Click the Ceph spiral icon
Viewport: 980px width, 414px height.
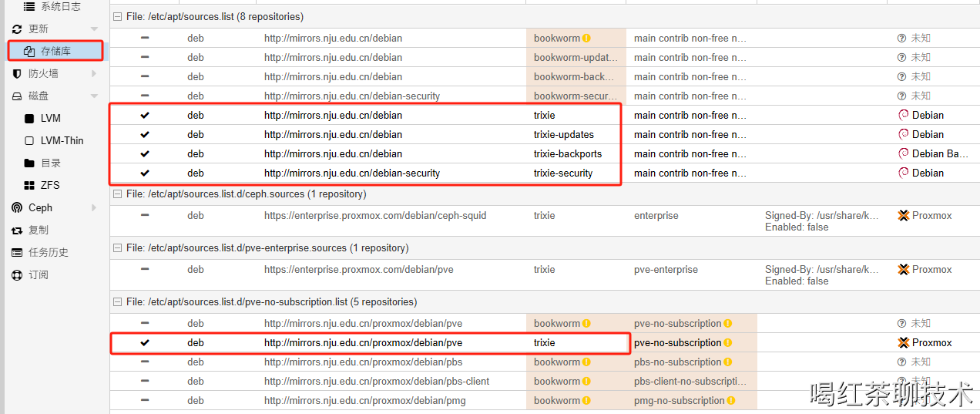tap(17, 208)
